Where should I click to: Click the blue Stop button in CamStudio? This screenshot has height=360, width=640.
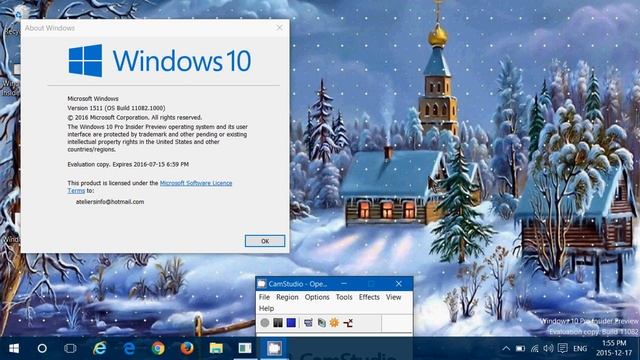click(291, 323)
